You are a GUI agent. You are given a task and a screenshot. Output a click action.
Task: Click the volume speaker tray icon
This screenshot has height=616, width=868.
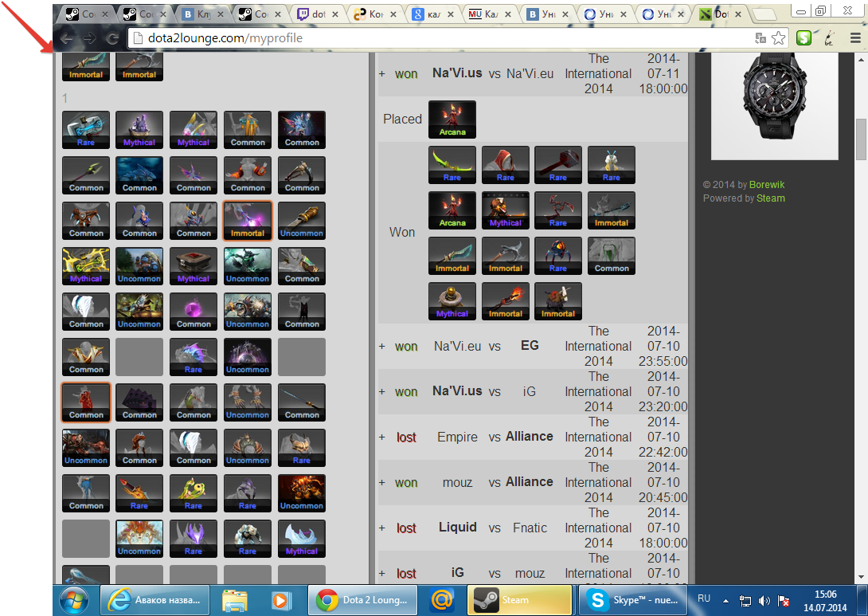coord(764,601)
